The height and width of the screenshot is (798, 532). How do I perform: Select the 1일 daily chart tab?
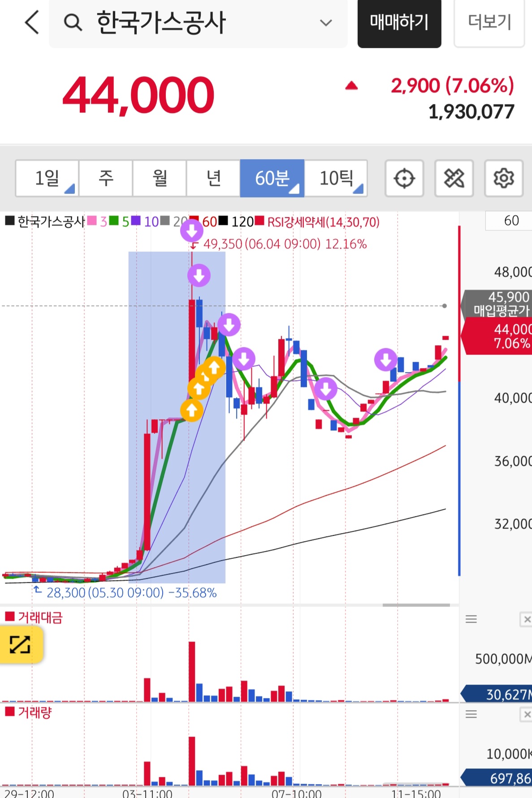click(x=47, y=178)
